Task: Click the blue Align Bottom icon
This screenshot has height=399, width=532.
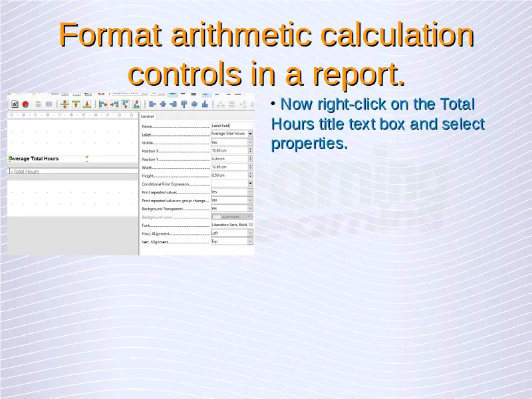Action: point(205,104)
